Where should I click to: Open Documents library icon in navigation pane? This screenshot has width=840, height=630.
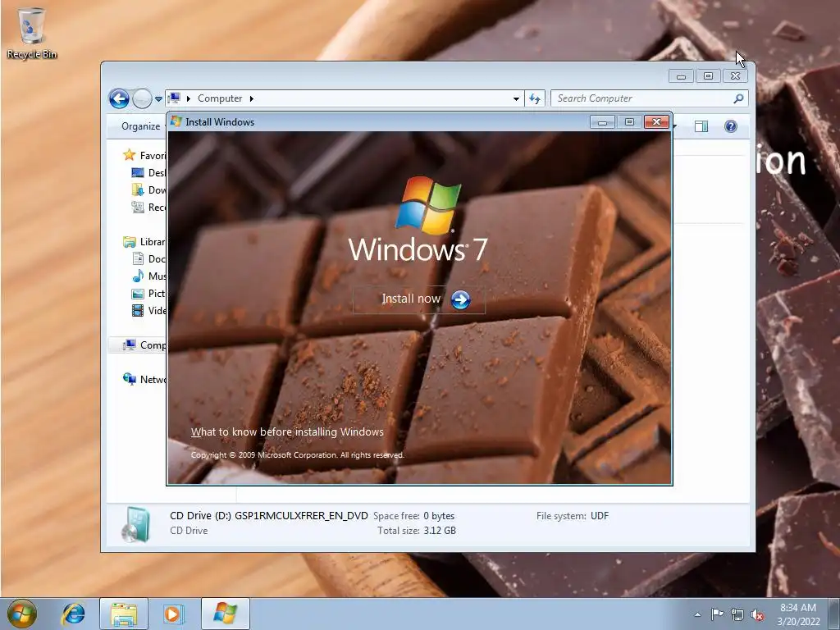[x=138, y=258]
